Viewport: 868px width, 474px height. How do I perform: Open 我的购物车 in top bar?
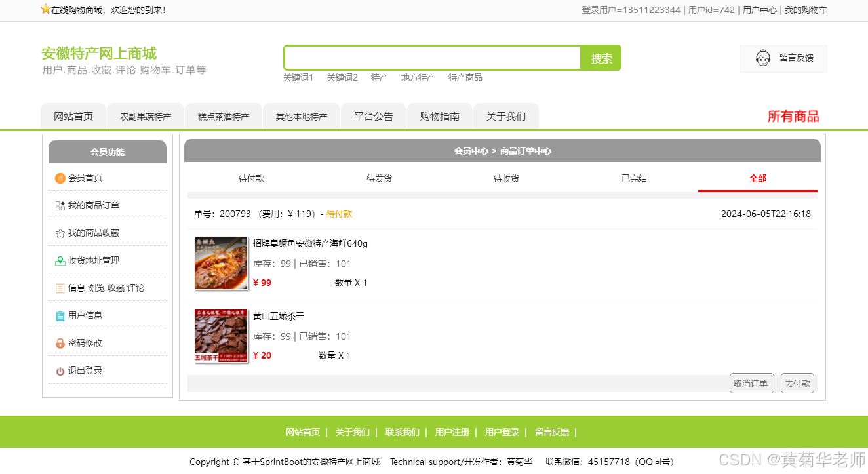click(x=806, y=10)
